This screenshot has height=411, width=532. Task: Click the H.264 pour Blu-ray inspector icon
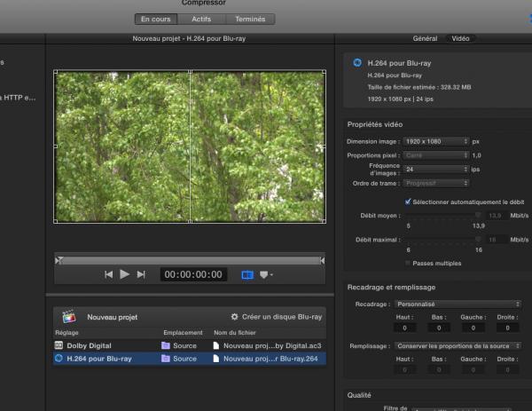357,63
